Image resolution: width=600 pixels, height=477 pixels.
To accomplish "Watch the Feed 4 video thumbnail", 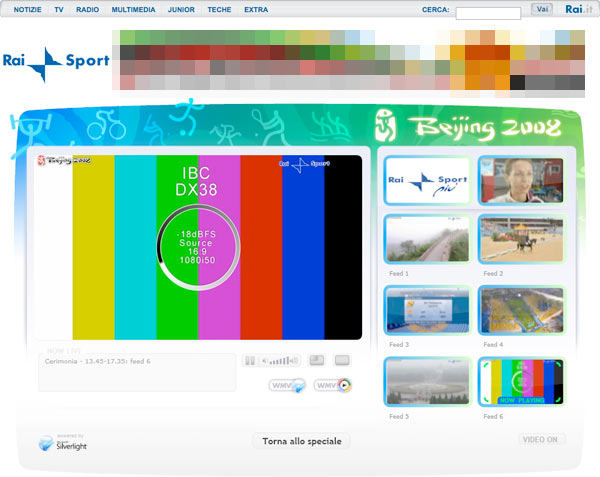I will click(521, 310).
